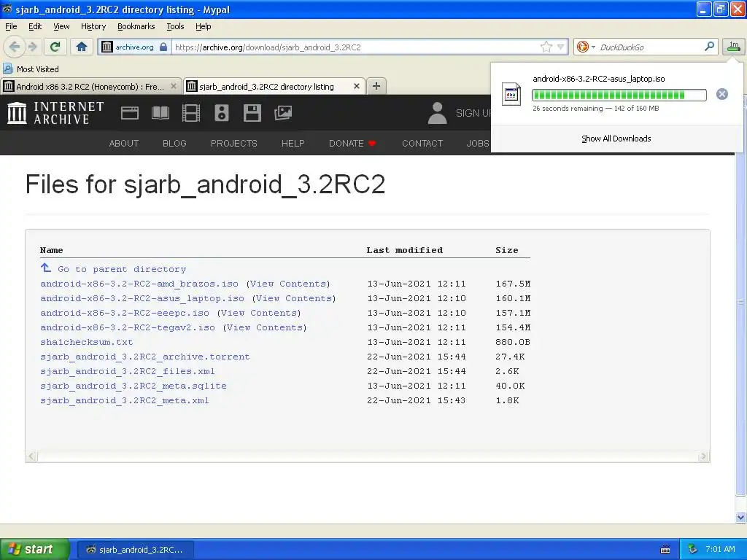This screenshot has height=560, width=747.
Task: Click the horizontal scrollbar right arrow in listing
Action: [x=703, y=456]
